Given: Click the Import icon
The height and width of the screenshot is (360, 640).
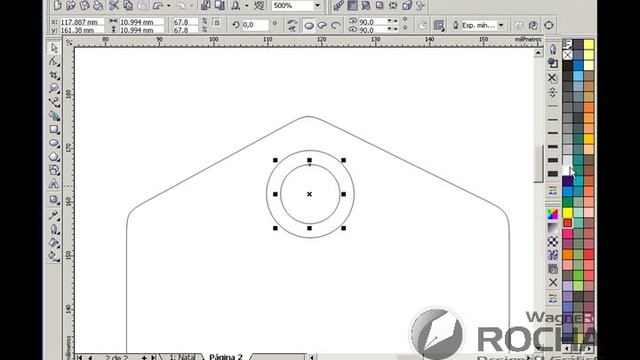Looking at the screenshot, I should 205,6.
